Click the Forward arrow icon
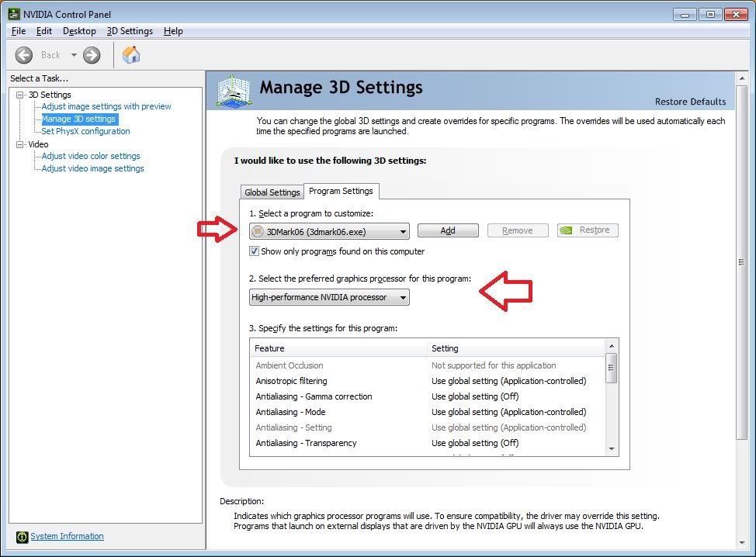756x557 pixels. [92, 55]
